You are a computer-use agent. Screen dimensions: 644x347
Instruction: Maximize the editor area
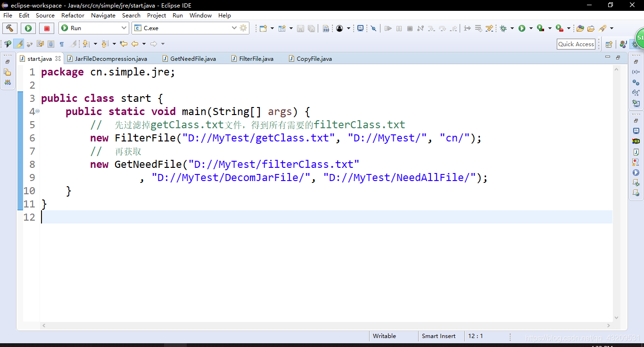[x=618, y=57]
